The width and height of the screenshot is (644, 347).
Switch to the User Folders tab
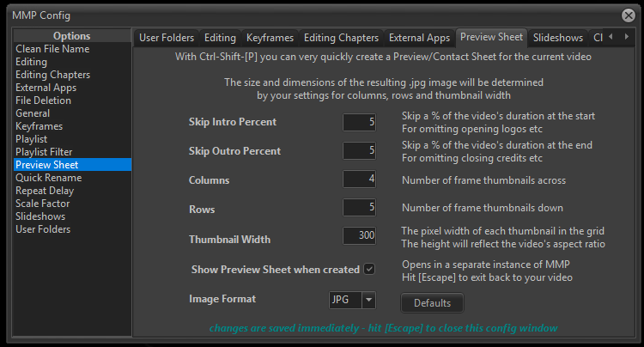[x=167, y=38]
